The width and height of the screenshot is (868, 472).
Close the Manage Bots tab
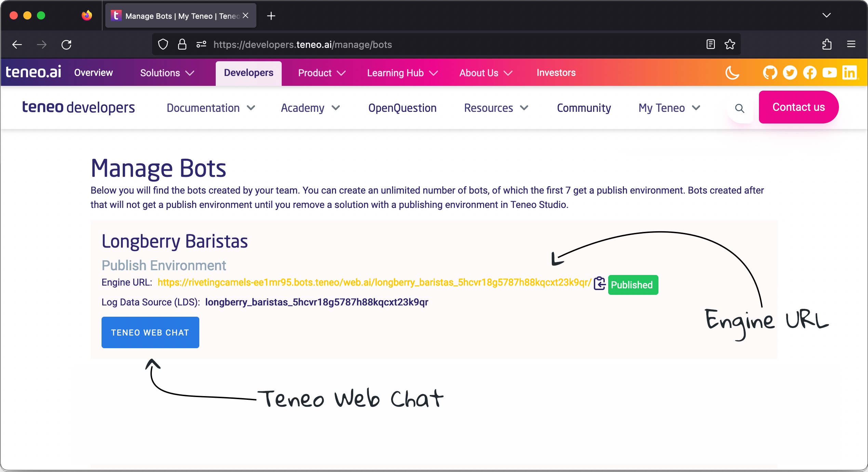click(x=245, y=16)
